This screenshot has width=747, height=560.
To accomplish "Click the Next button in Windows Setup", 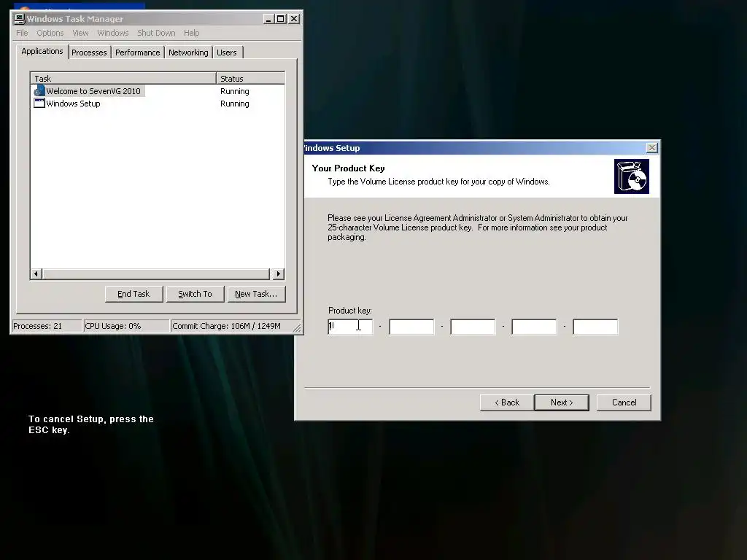I will [x=562, y=402].
